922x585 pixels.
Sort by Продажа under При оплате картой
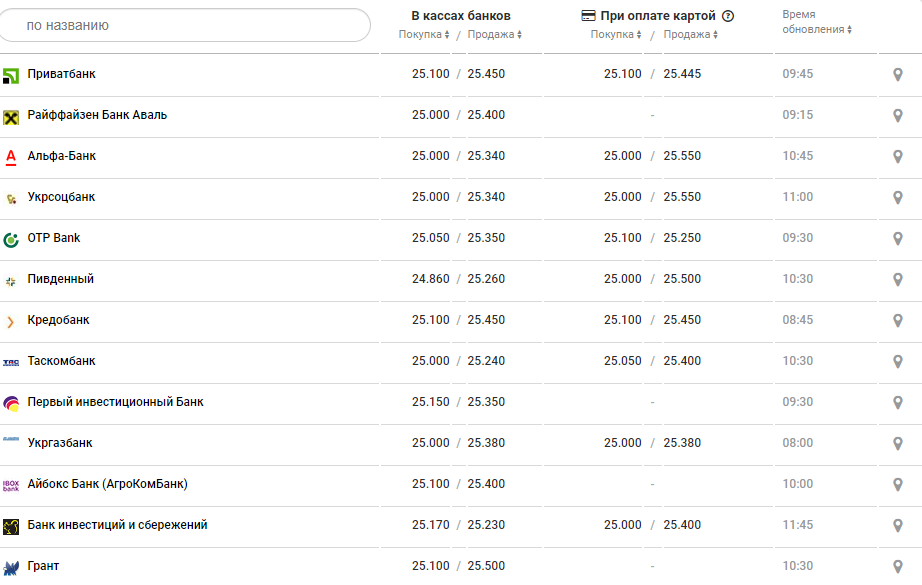pos(691,35)
